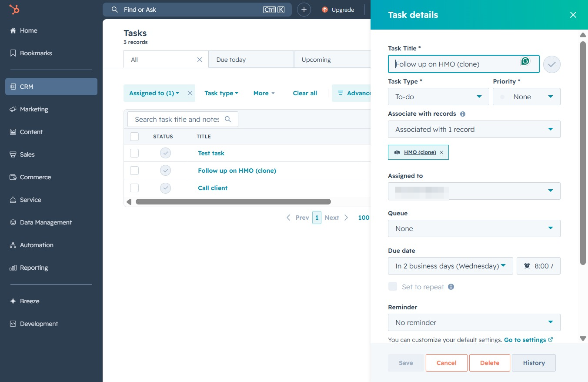
Task: Click the Upgrade arrow icon
Action: pos(325,10)
